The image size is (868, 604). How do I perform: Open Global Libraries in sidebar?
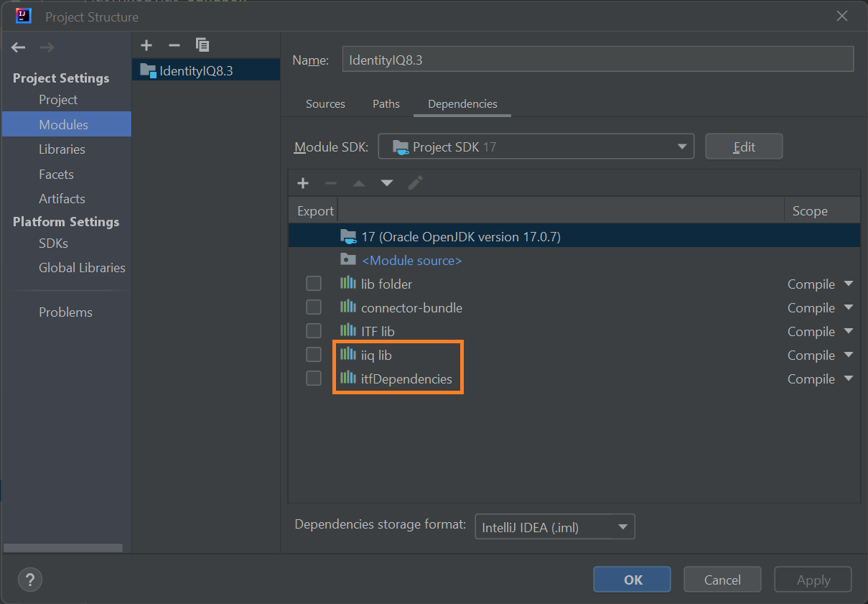click(x=82, y=267)
